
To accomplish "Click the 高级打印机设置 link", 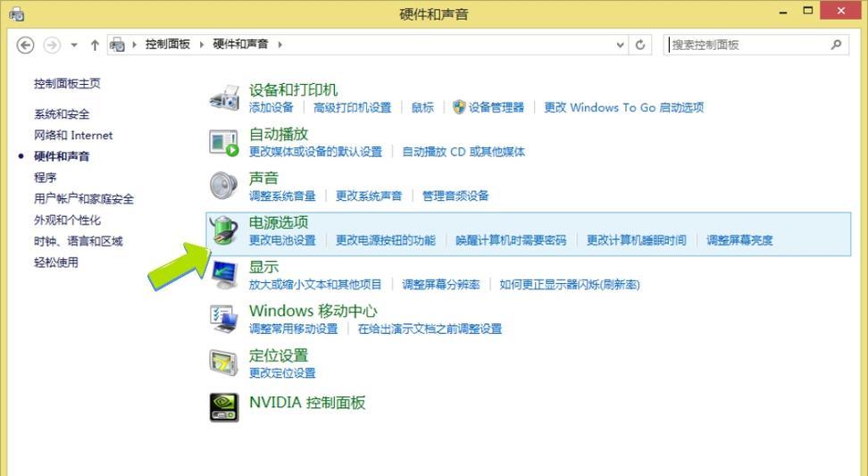I will (x=353, y=107).
